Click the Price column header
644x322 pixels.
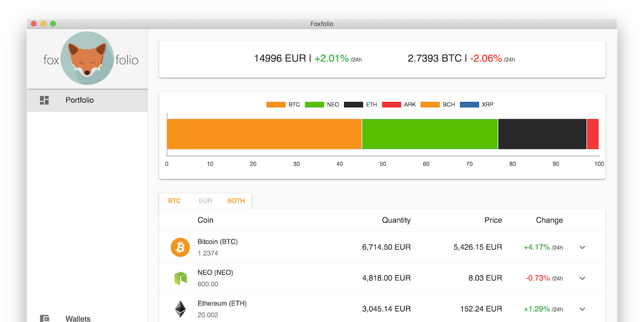[x=493, y=220]
